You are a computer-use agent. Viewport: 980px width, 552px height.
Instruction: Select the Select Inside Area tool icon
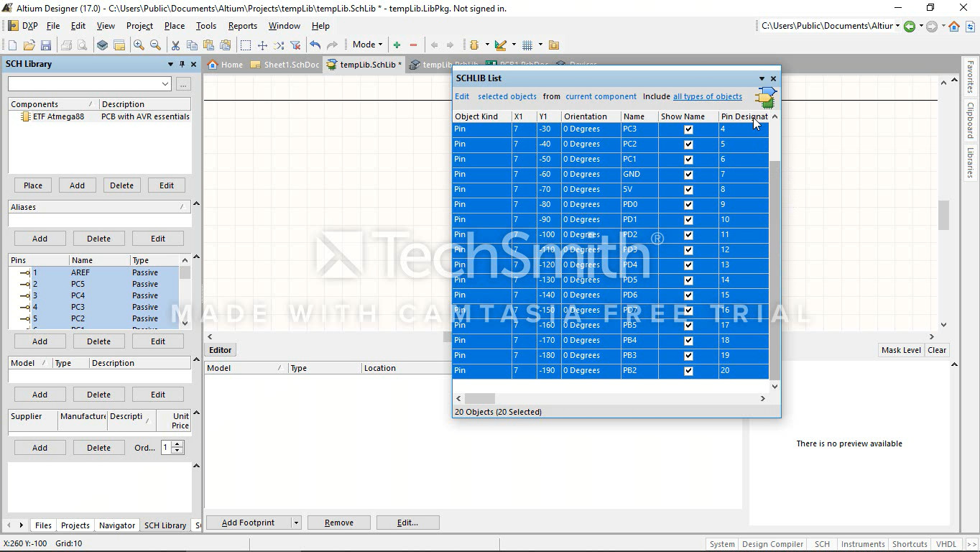(x=245, y=45)
